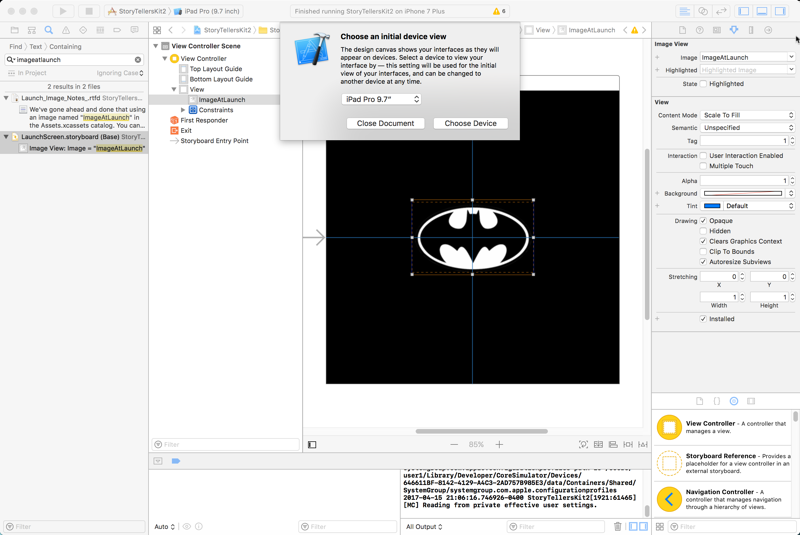Show the Version editor
Viewport: 800px width, 535px height.
point(721,11)
